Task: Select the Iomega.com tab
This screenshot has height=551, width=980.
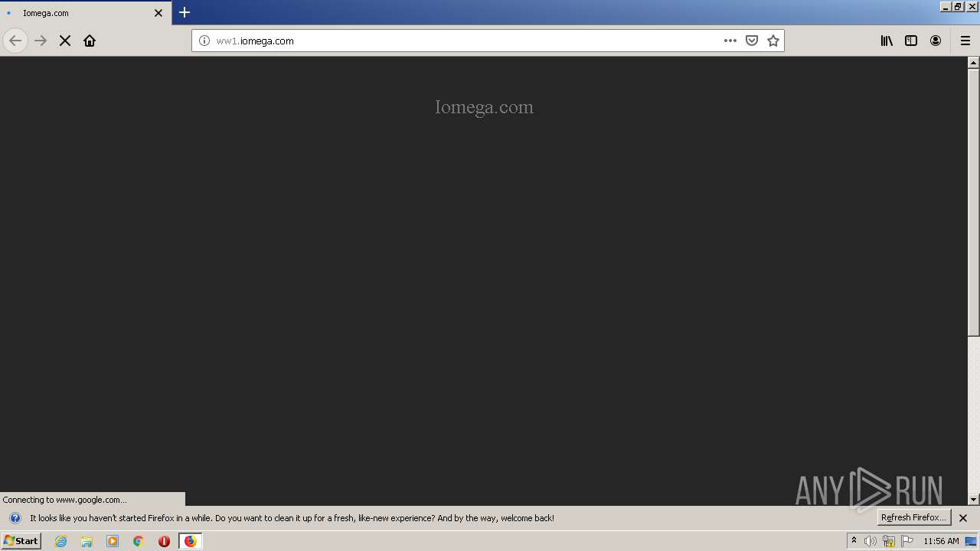Action: coord(84,13)
